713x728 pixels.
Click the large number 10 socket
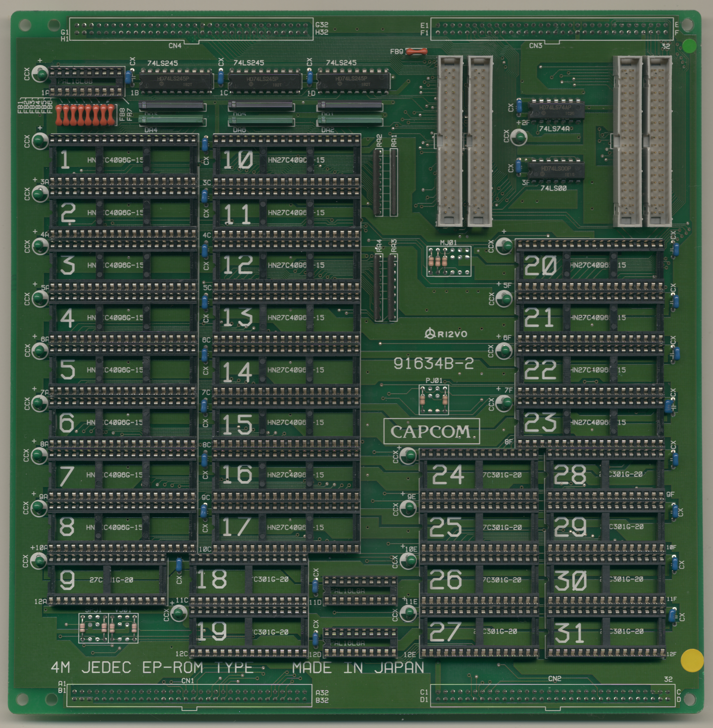coord(287,160)
